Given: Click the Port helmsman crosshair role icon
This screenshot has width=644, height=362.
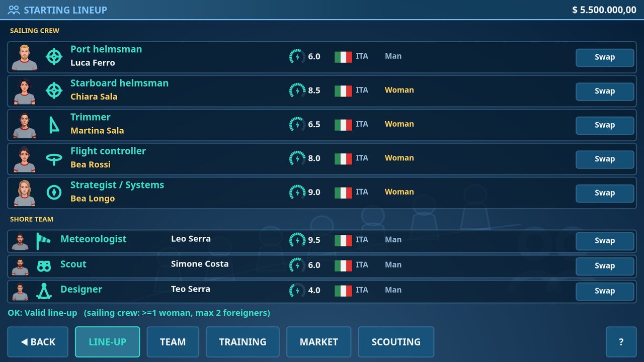Looking at the screenshot, I should [54, 56].
